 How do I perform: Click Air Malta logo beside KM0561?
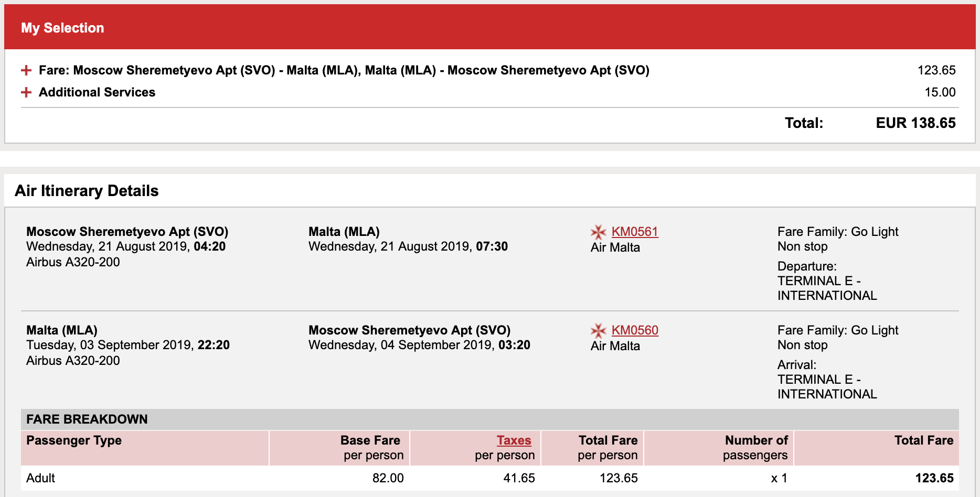[x=598, y=232]
